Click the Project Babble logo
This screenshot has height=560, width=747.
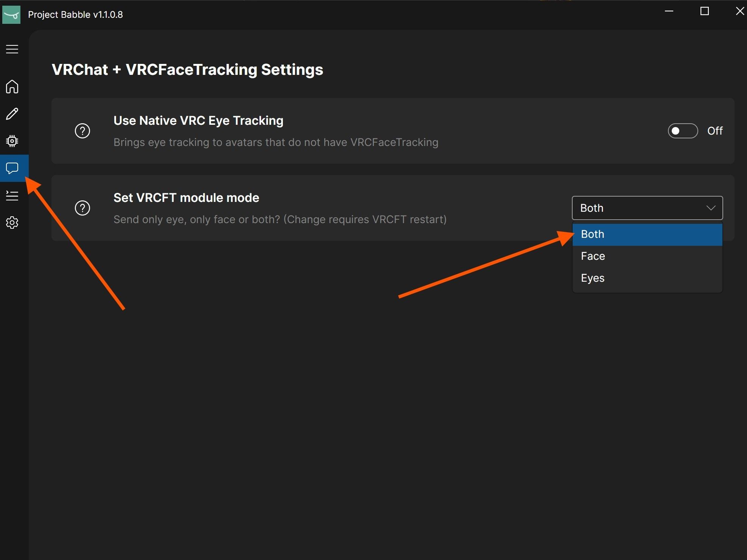click(x=11, y=14)
